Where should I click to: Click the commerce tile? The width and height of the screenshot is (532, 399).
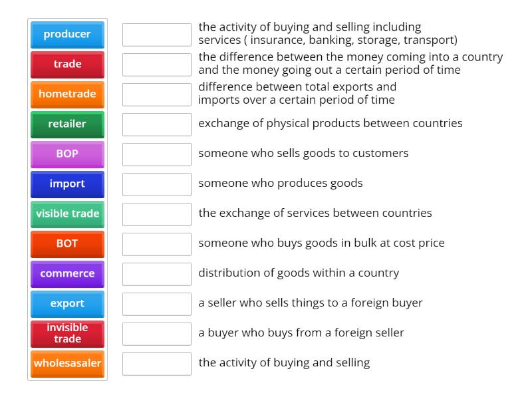tap(67, 273)
